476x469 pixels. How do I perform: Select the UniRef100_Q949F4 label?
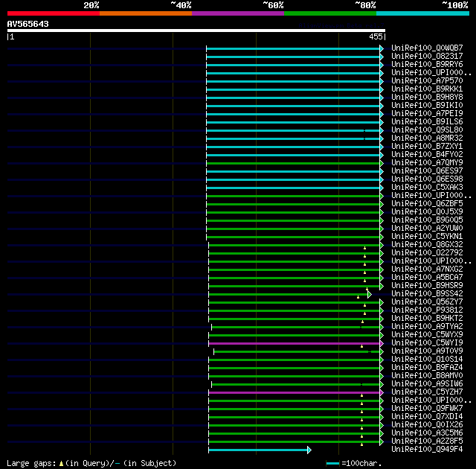tap(427, 450)
